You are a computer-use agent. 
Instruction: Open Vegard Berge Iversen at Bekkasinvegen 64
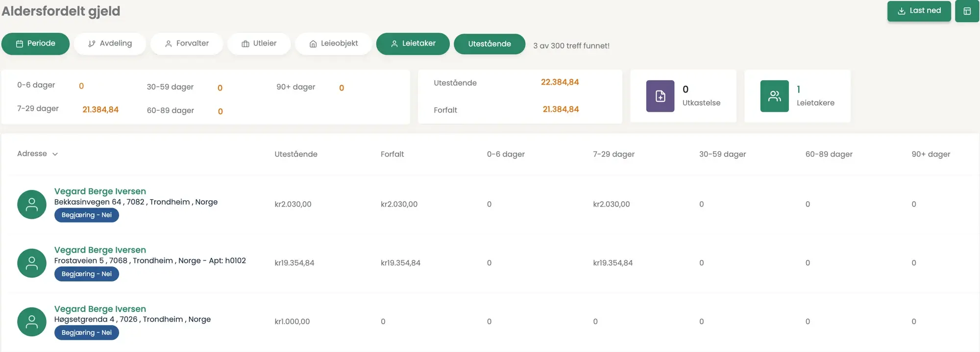tap(100, 191)
